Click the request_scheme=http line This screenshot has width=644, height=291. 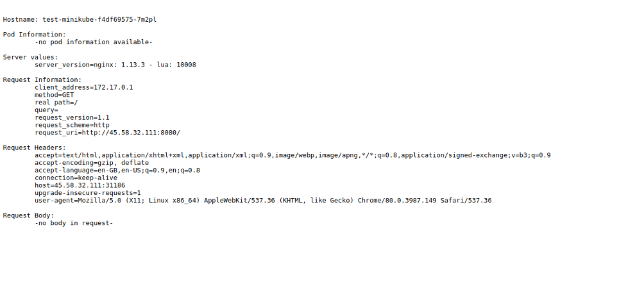pos(72,125)
